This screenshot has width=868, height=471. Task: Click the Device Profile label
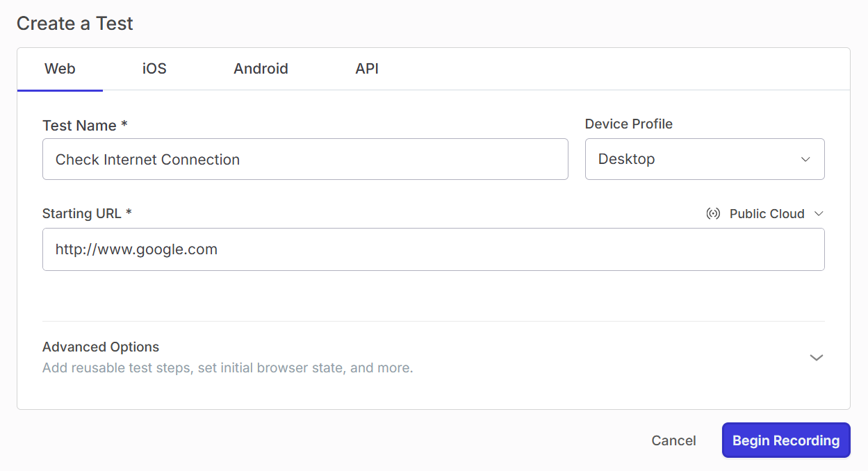click(628, 124)
